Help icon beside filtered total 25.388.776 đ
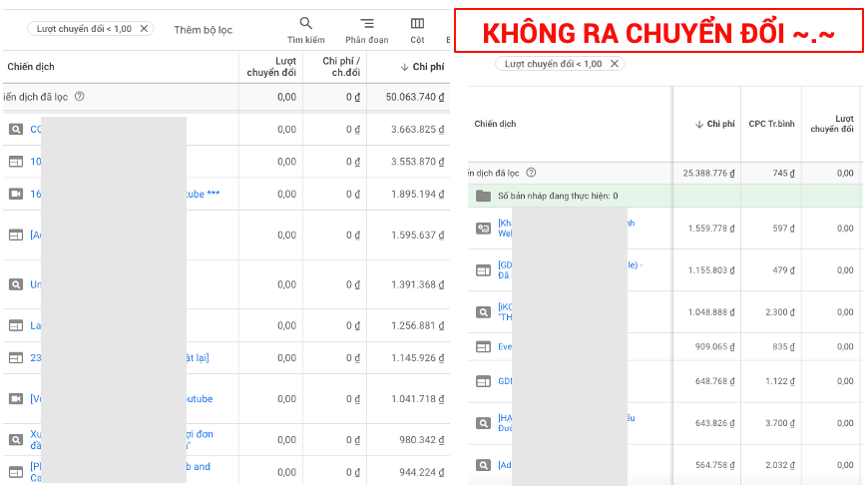This screenshot has height=490, width=868. click(531, 173)
